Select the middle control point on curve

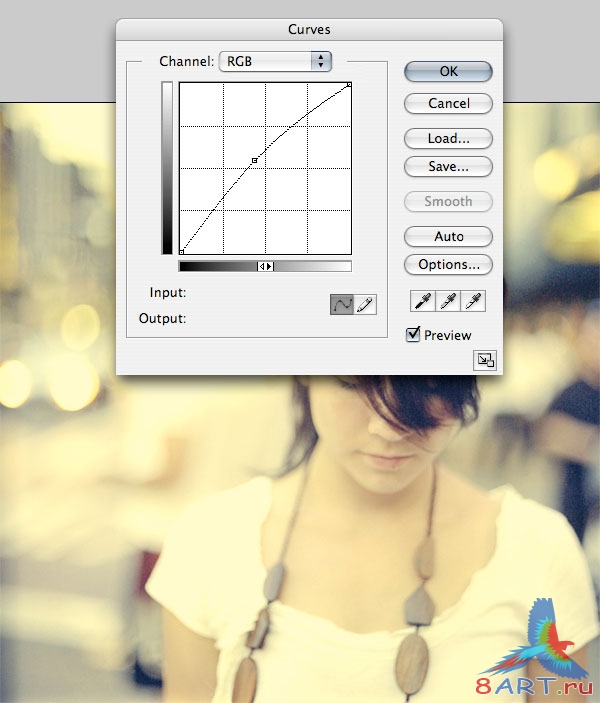tap(254, 160)
